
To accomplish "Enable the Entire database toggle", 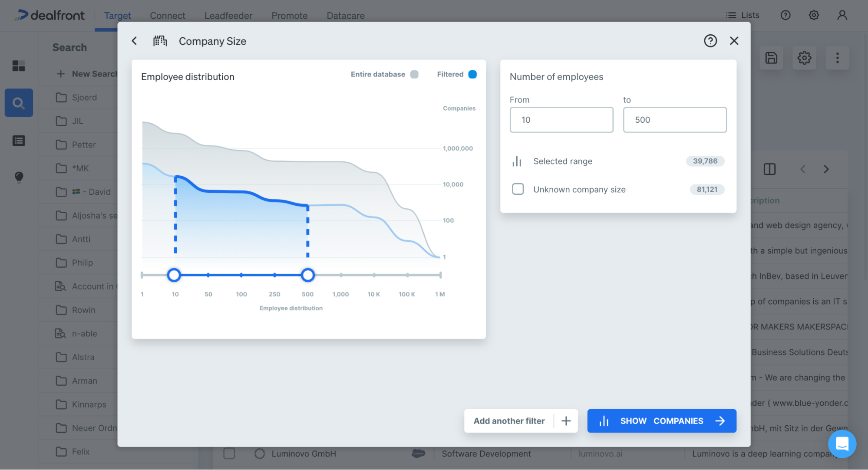I will 414,74.
